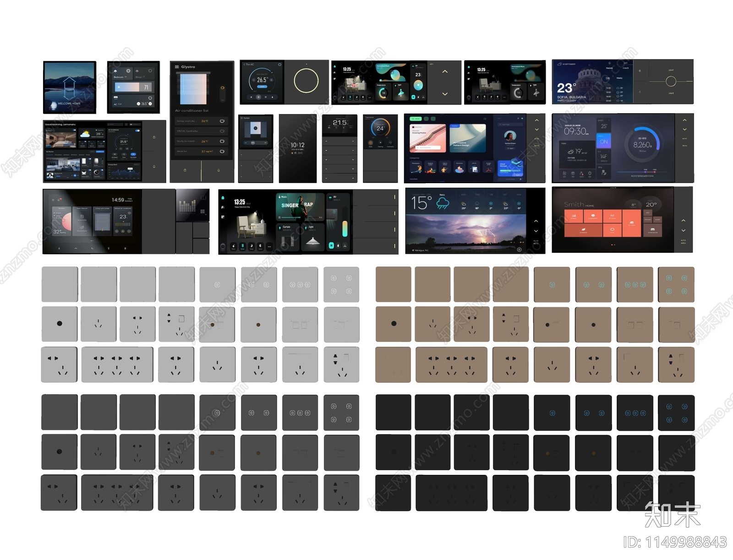Click the plus icon on the 15° storm weather panel

coord(519,250)
